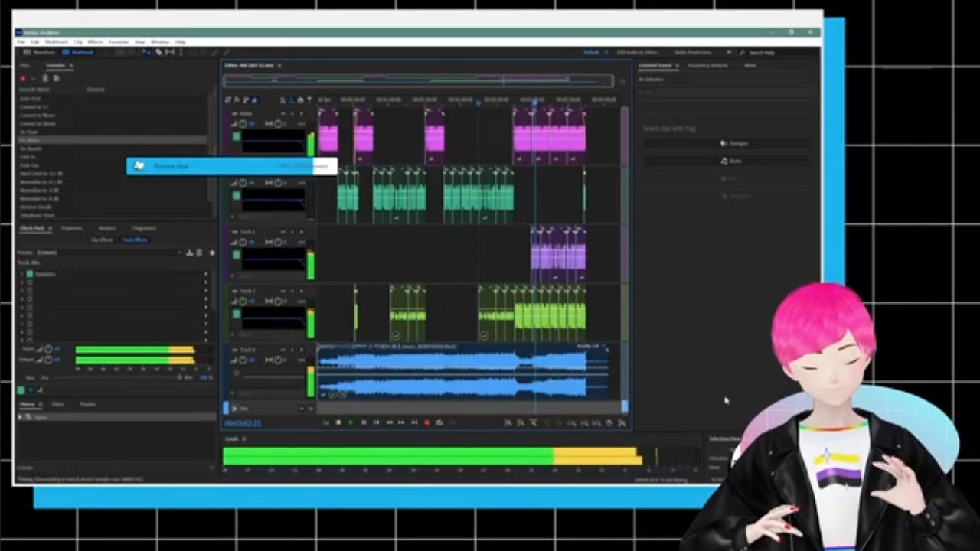Image resolution: width=980 pixels, height=551 pixels.
Task: Select the Default workspace
Action: (x=591, y=52)
